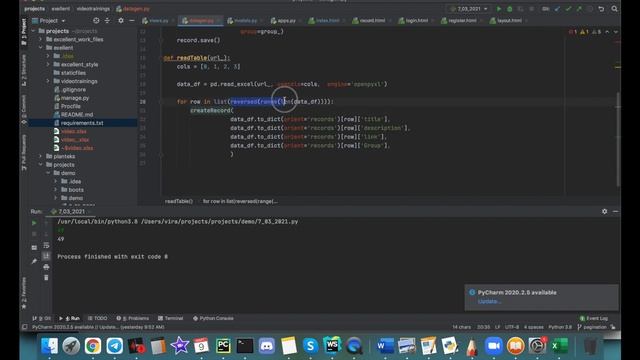Viewport: 640px width, 360px height.
Task: Click the Run panel settings gear icon
Action: click(x=604, y=211)
